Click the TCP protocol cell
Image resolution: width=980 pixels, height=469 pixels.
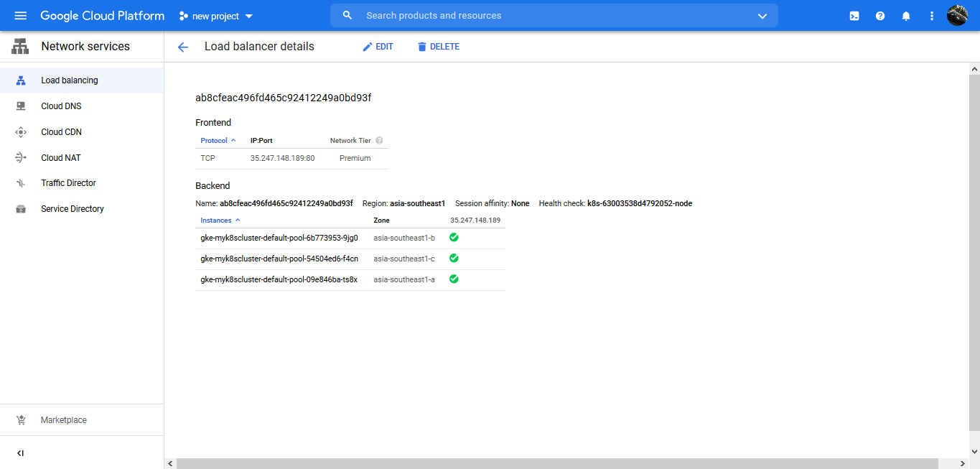coord(207,158)
